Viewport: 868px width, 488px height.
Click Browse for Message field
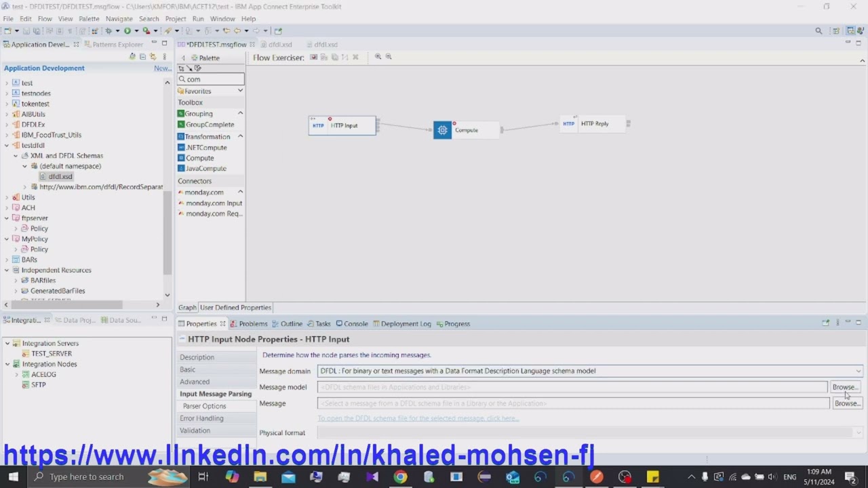pos(847,403)
